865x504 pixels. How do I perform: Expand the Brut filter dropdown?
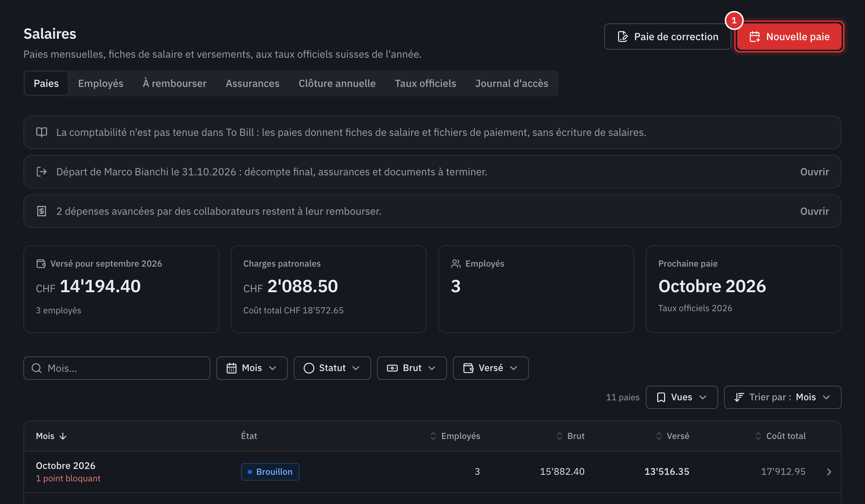(x=412, y=368)
